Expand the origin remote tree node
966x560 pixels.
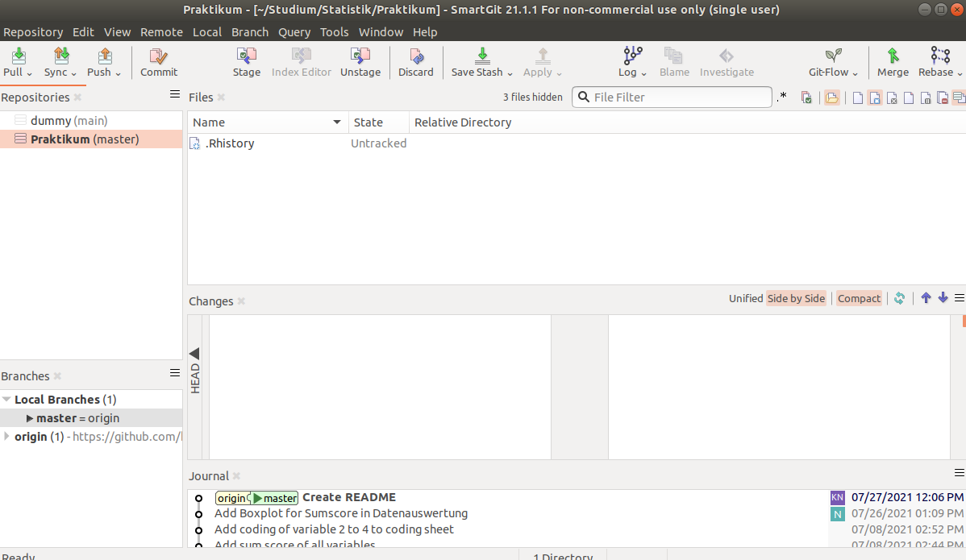(6, 436)
